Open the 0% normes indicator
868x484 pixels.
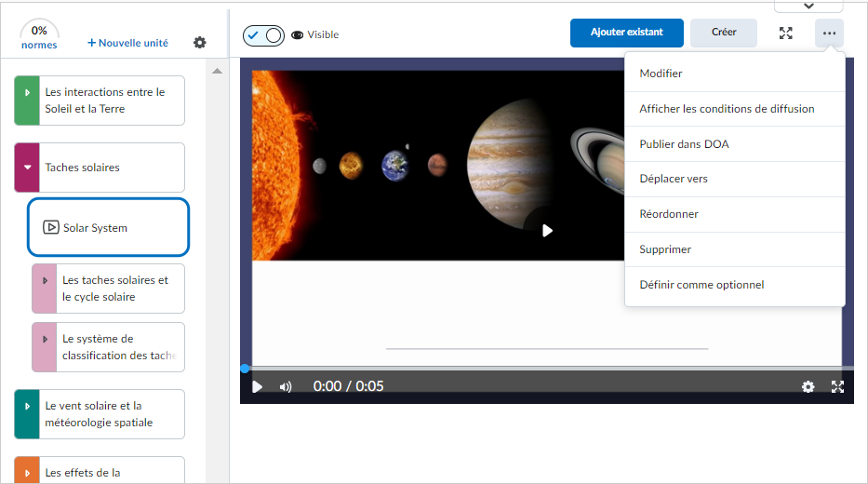39,36
